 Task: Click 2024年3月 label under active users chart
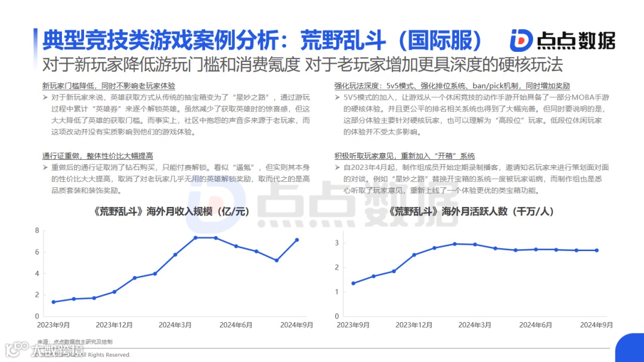tap(475, 325)
